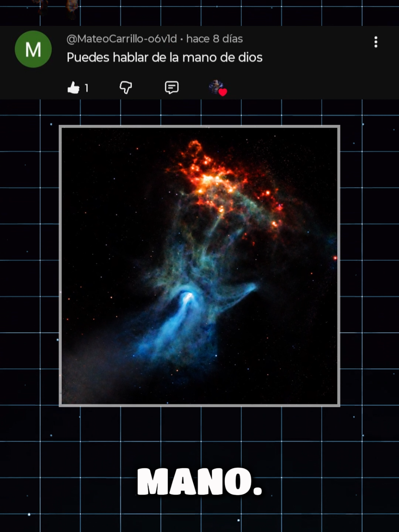Open the Hand of God nebula image

click(199, 266)
